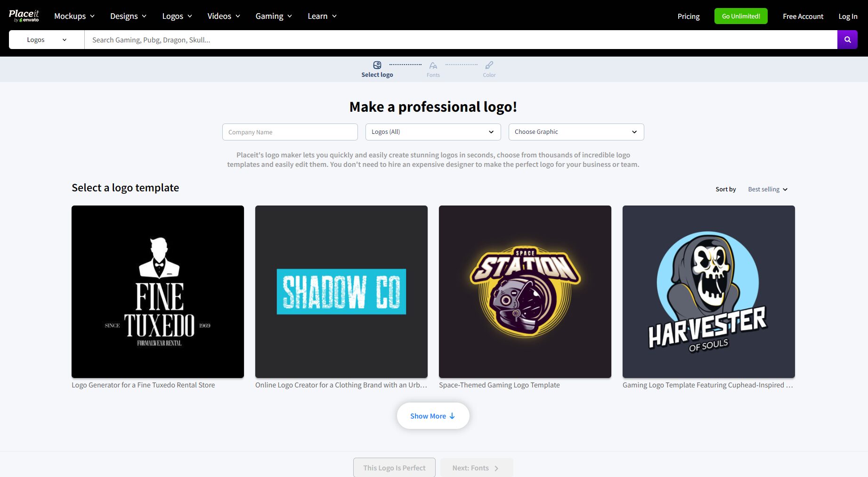Click the Color step paintbrush icon
The image size is (868, 477).
click(x=489, y=66)
